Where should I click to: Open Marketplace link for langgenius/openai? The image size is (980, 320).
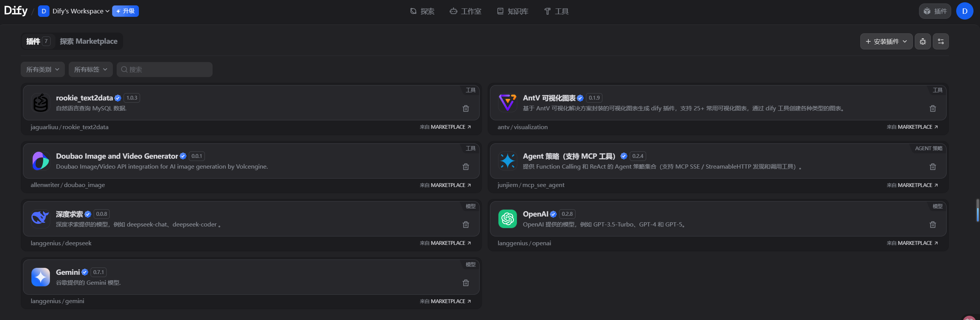point(912,243)
